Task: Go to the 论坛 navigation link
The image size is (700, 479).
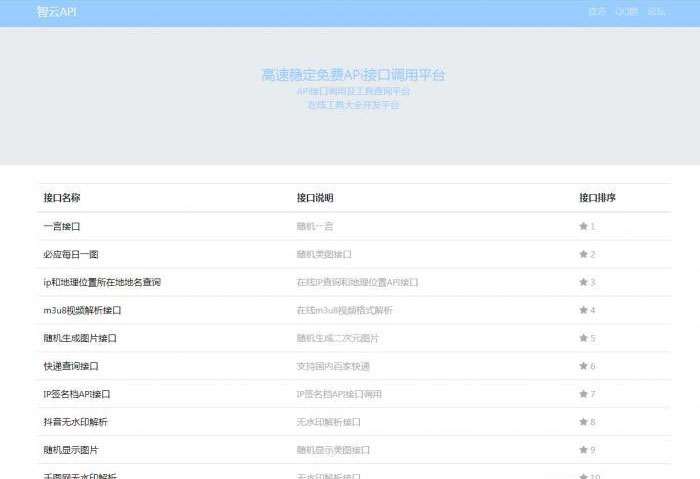Action: [x=657, y=12]
